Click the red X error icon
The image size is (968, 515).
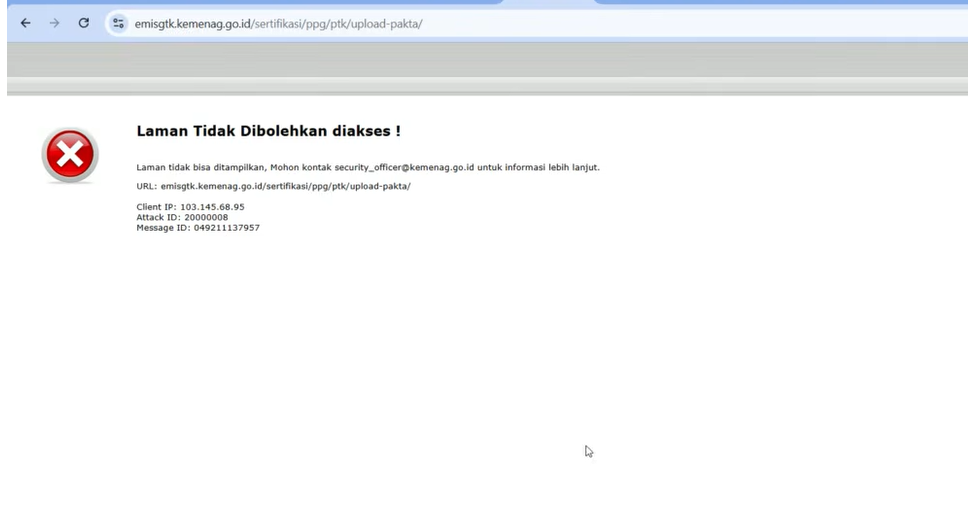(70, 155)
